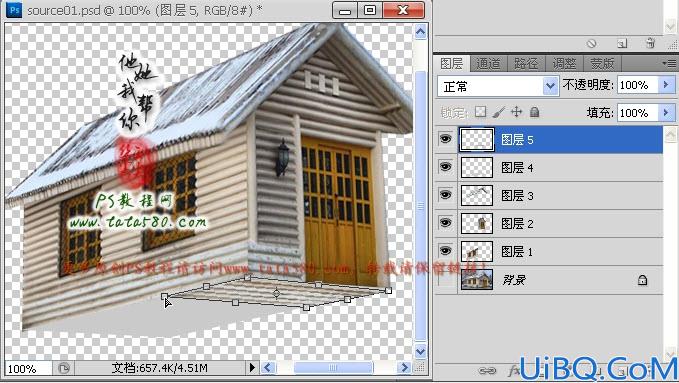
Task: Click the fx layer style icon
Action: click(x=514, y=371)
